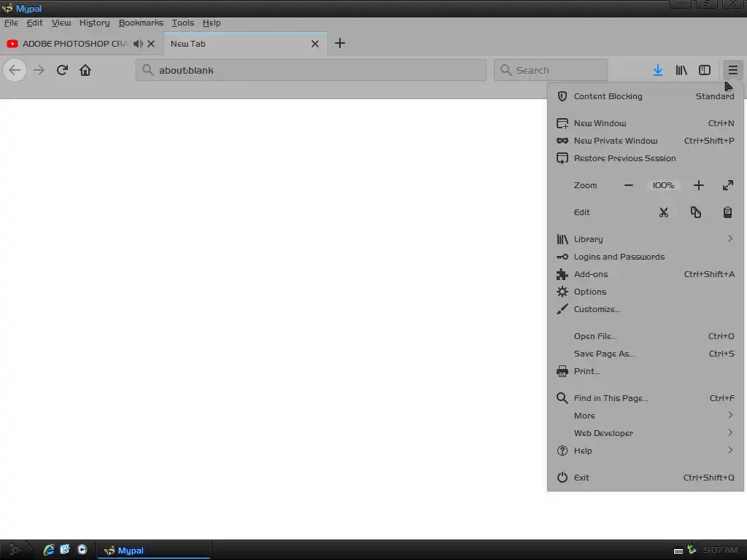Choose Customize... in the menu
This screenshot has height=560, width=747.
(646, 309)
